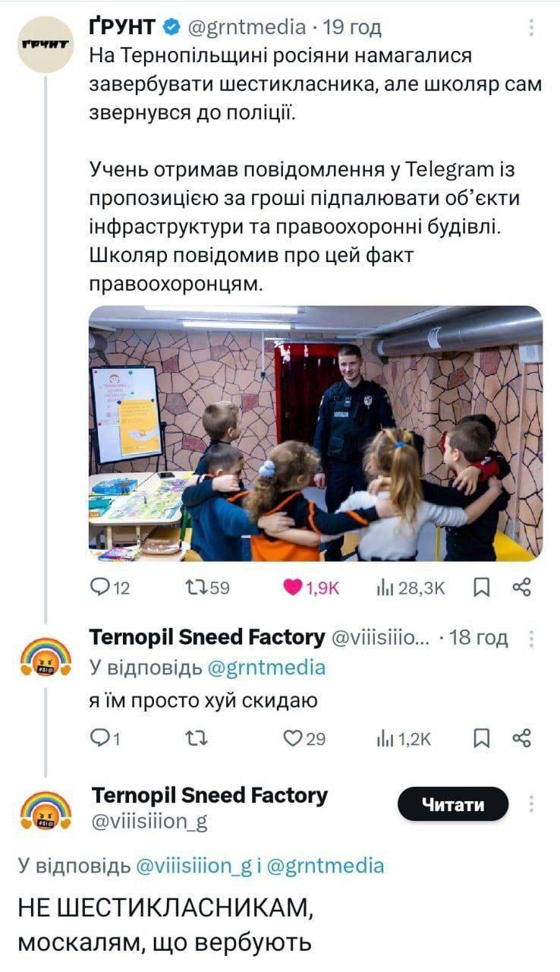Bookmark the ҐРУНТ tweet
This screenshot has width=560, height=972.
click(481, 587)
